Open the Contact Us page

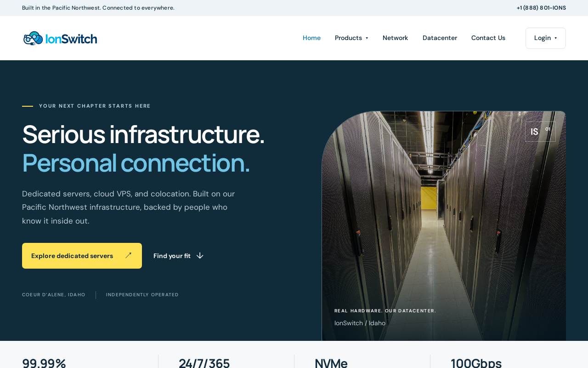click(488, 38)
